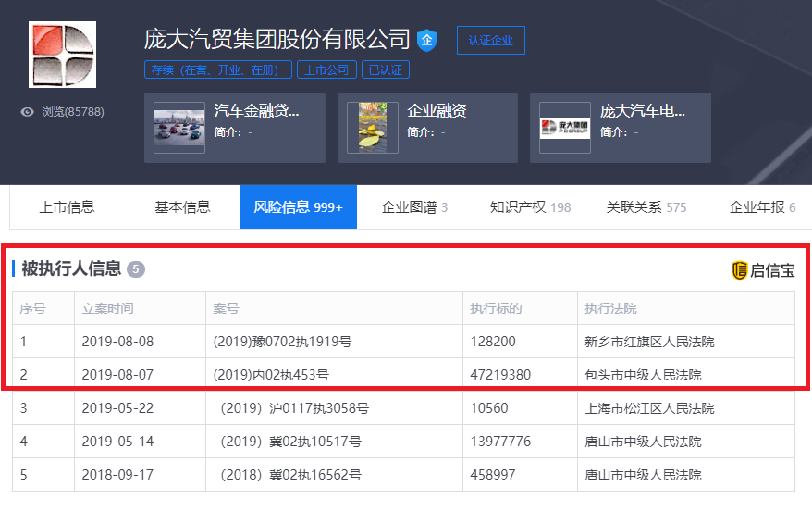
Task: Click case number (2019)豫0702执1919号
Action: (x=282, y=342)
